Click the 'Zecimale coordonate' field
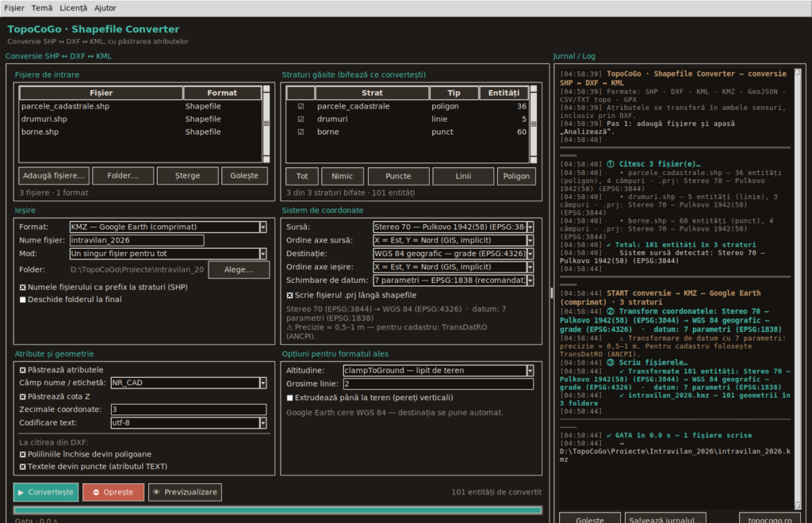 [189, 409]
